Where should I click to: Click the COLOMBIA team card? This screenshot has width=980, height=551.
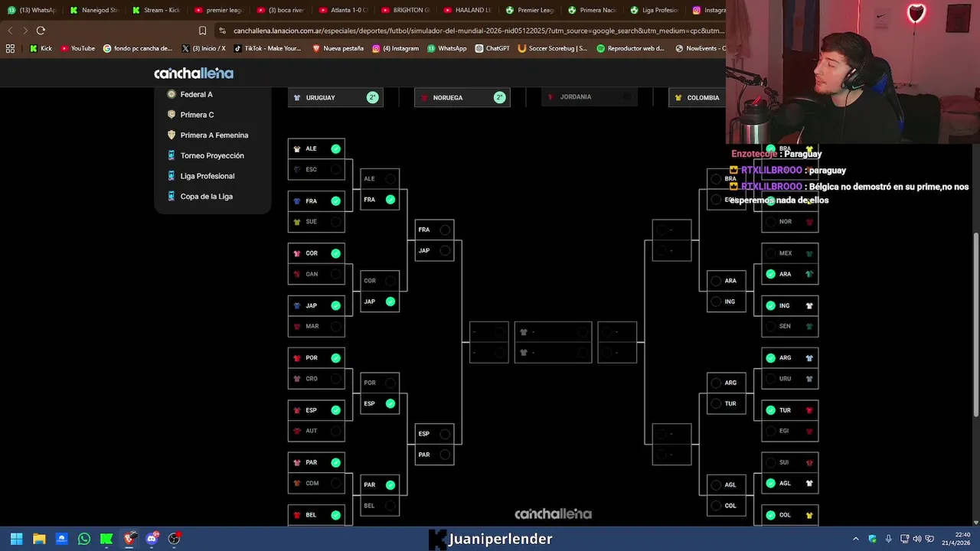(x=697, y=97)
